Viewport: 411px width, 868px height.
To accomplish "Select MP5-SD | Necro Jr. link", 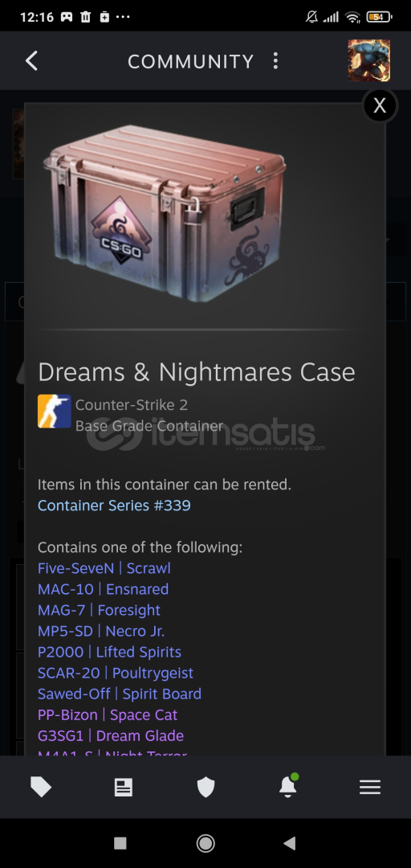I will click(x=101, y=631).
